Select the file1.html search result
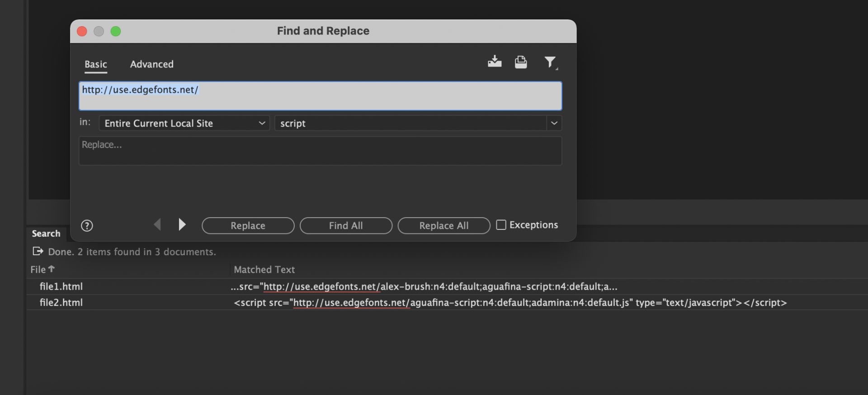This screenshot has height=395, width=868. pos(61,286)
